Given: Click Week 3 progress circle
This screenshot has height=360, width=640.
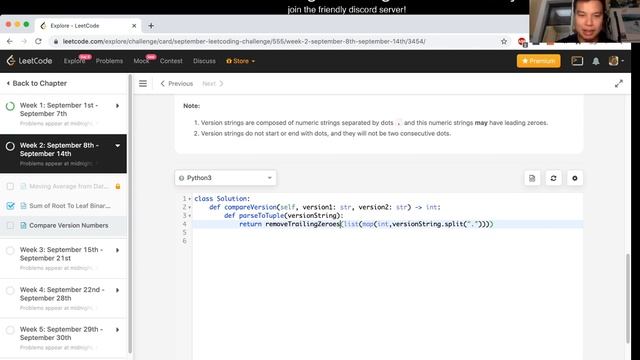Looking at the screenshot, I should [x=10, y=251].
